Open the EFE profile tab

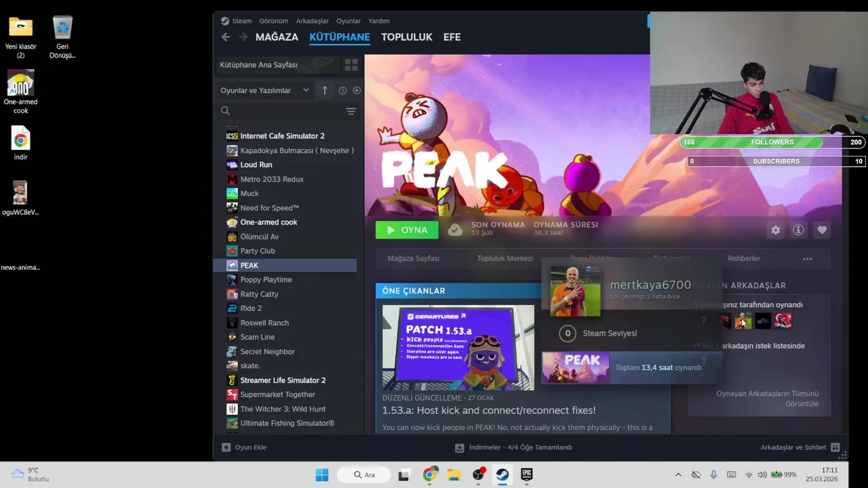tap(452, 37)
